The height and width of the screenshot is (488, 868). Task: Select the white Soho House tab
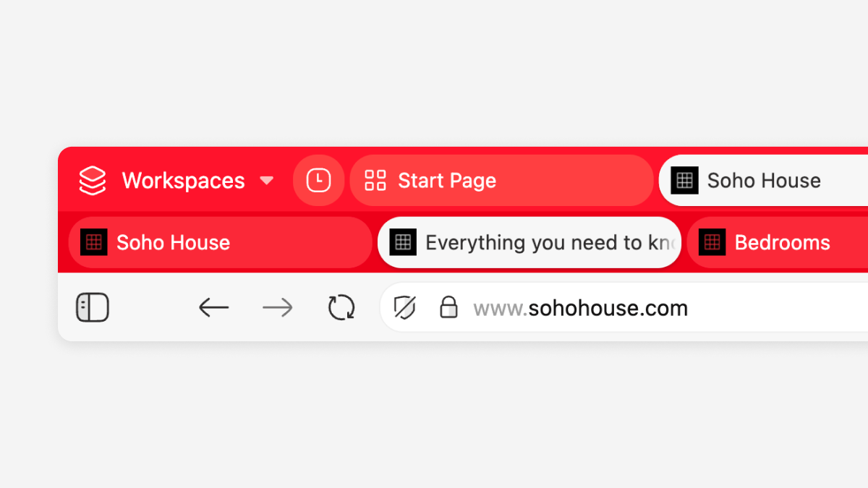(763, 180)
